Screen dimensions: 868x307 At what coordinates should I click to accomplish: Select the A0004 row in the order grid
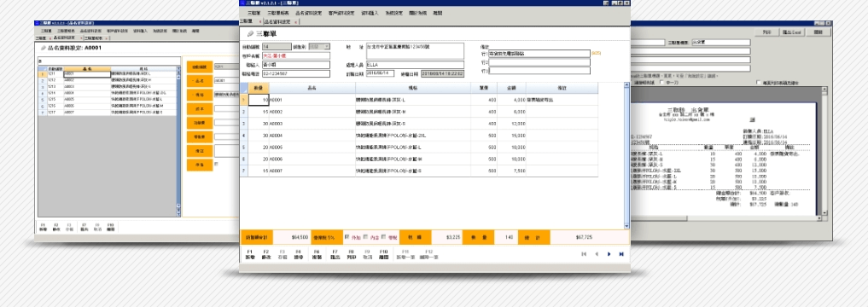(x=419, y=136)
